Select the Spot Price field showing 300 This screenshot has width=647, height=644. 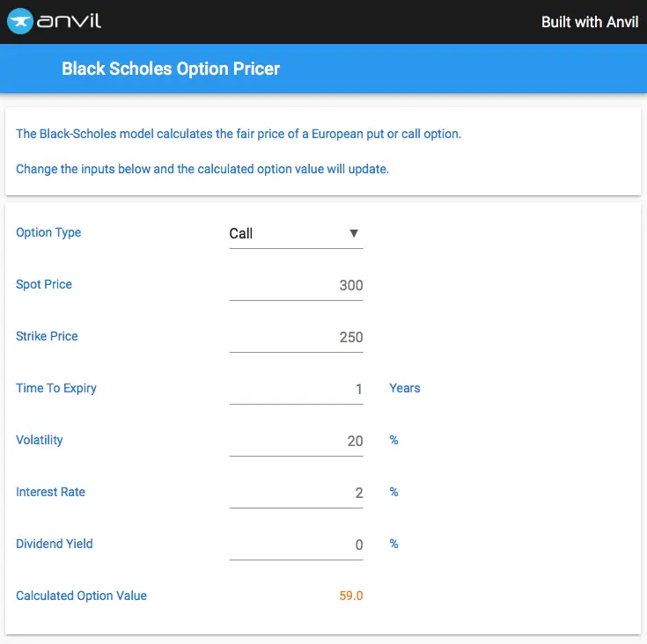tap(296, 285)
